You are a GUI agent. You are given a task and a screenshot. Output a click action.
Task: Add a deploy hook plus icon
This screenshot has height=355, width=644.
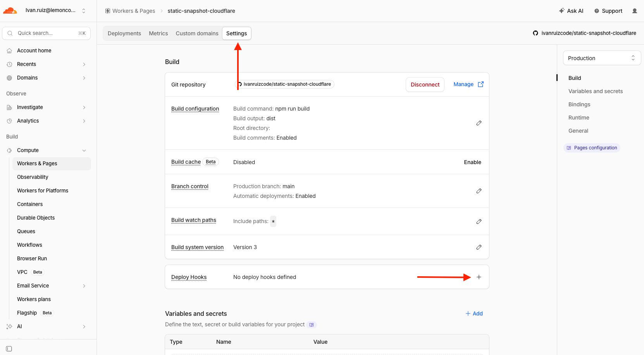[x=479, y=277]
